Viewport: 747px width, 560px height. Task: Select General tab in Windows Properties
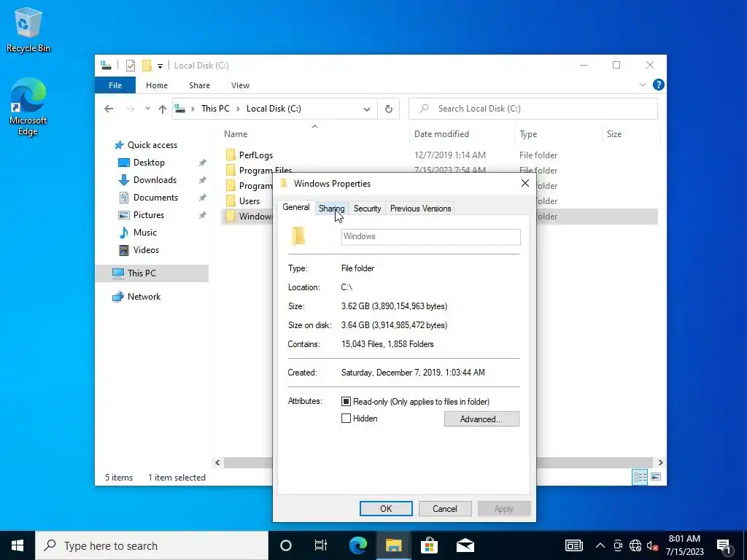[296, 207]
